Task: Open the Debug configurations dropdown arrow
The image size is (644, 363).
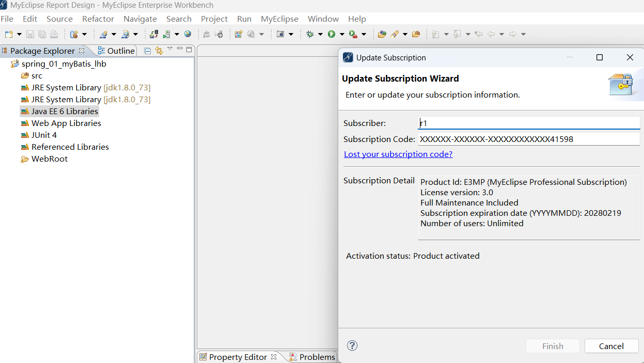Action: (x=320, y=34)
